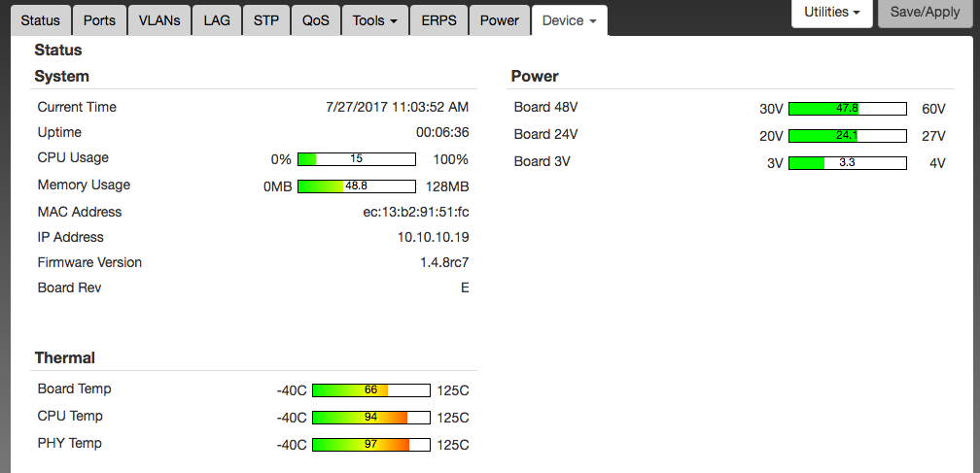Open the Tools dropdown tab
The width and height of the screenshot is (980, 473).
tap(373, 20)
